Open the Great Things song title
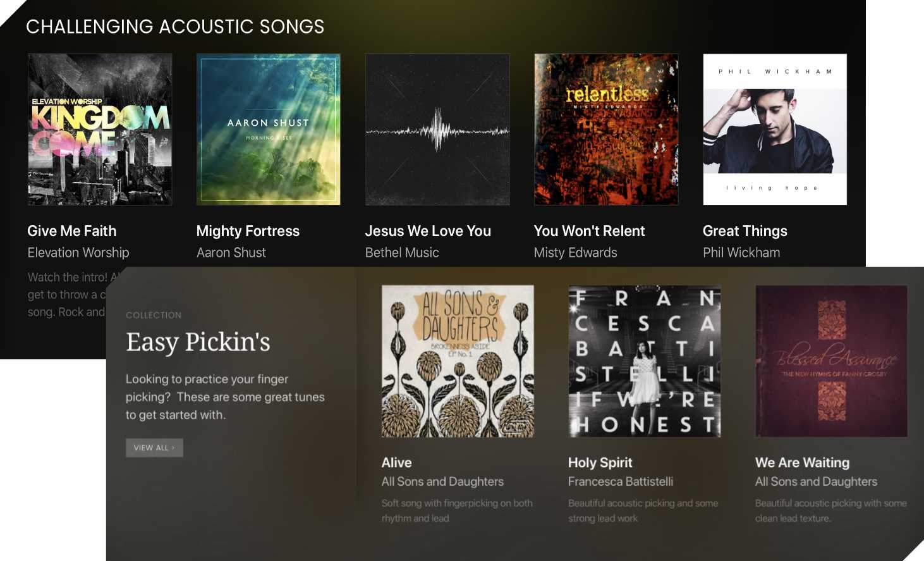This screenshot has width=924, height=561. click(745, 231)
